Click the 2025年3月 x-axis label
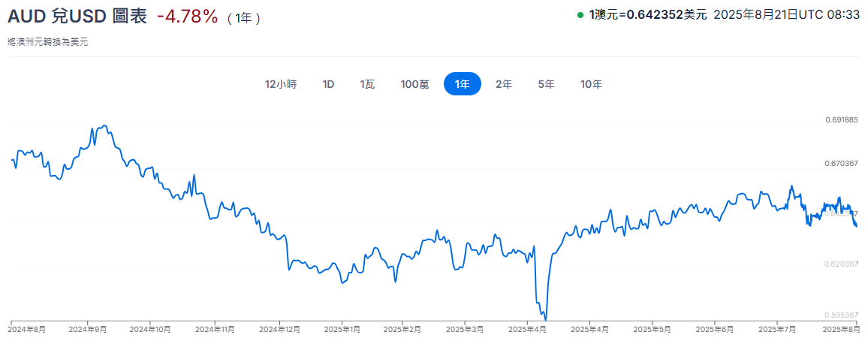 [x=465, y=329]
